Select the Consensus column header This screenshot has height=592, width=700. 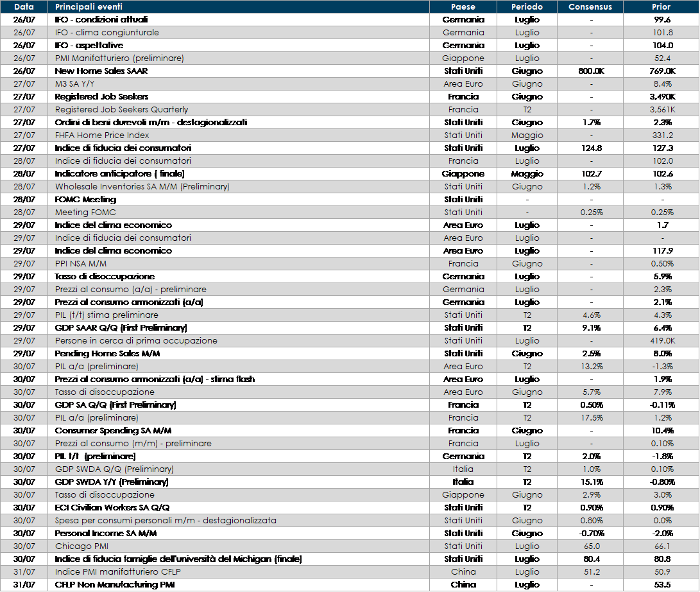click(590, 7)
